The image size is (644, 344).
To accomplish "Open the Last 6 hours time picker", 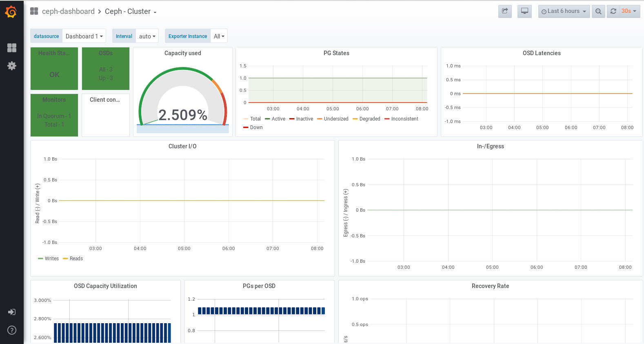I will click(x=564, y=11).
